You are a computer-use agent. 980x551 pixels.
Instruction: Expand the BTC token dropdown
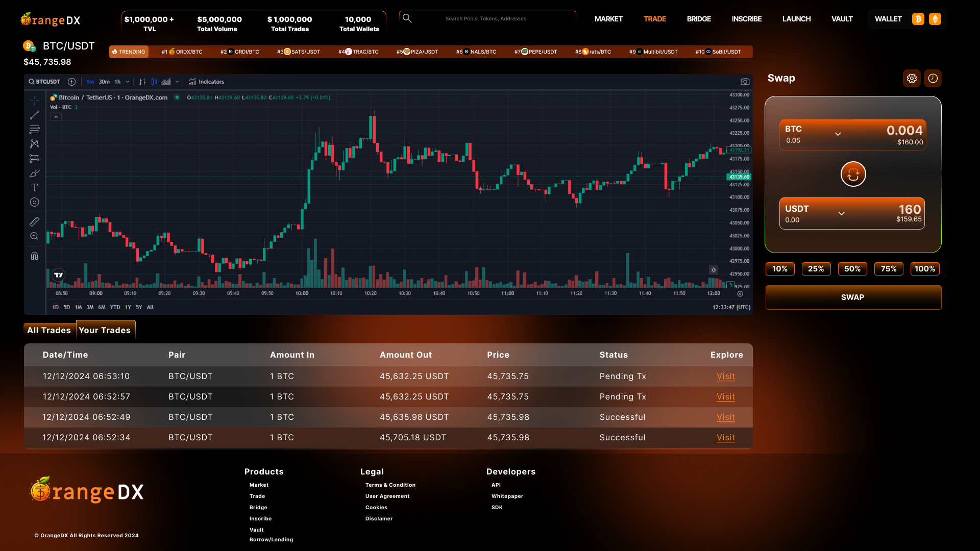838,134
